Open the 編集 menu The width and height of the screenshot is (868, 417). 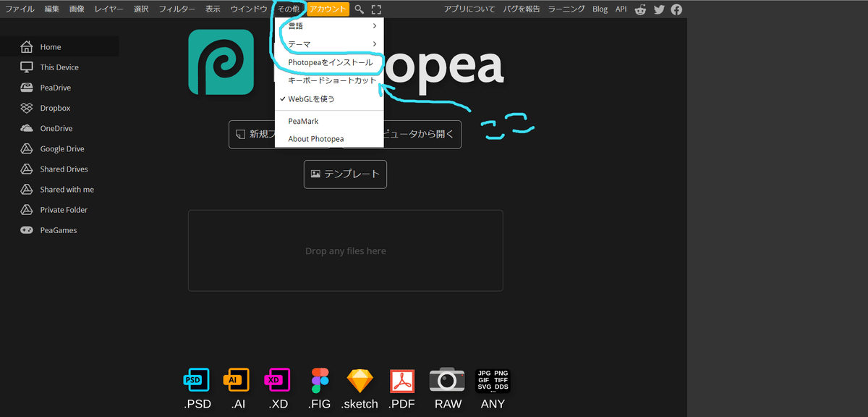[52, 9]
